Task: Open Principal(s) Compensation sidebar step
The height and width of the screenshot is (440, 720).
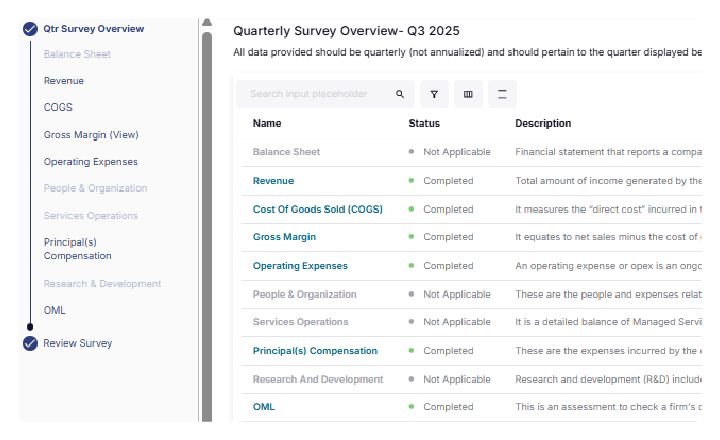Action: 78,249
